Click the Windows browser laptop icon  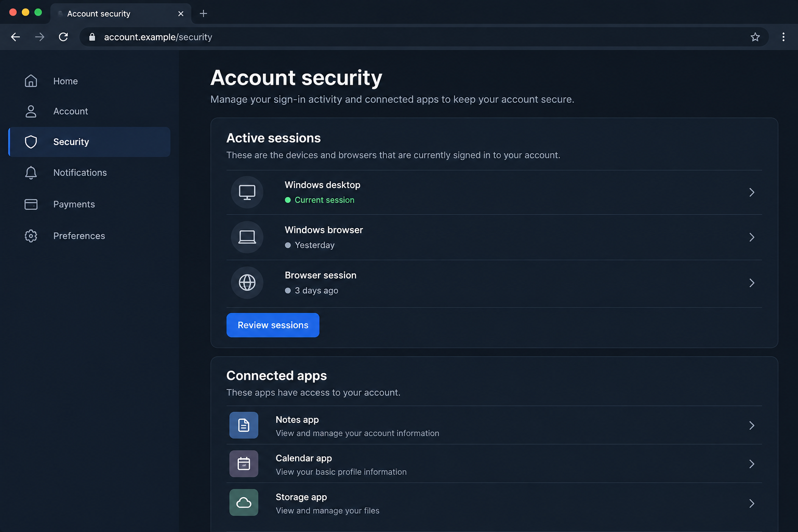click(x=247, y=237)
